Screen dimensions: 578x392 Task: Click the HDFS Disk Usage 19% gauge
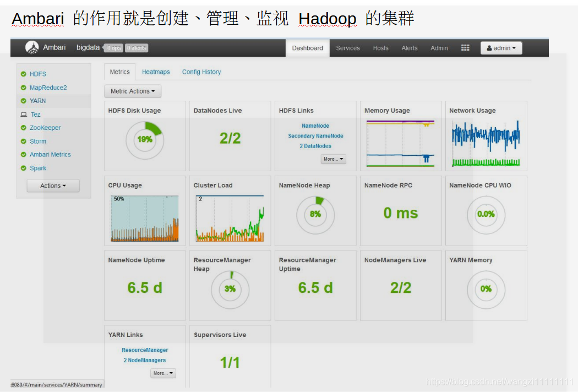tap(145, 140)
